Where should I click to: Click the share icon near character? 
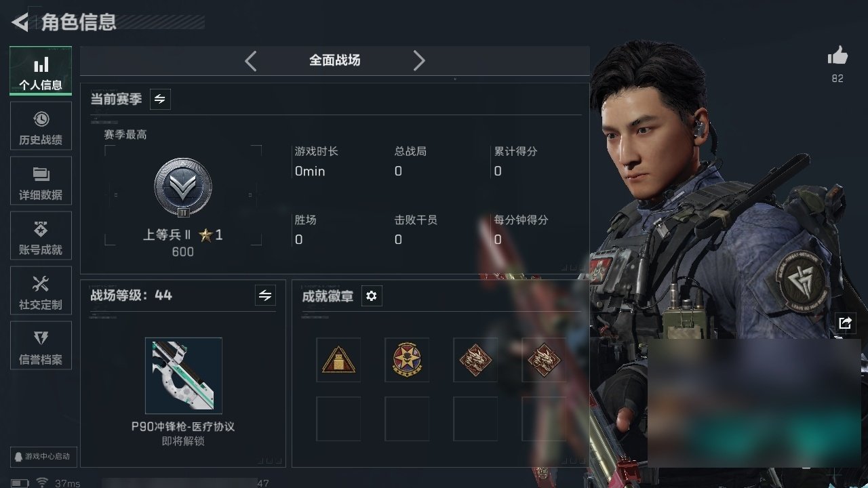click(845, 323)
